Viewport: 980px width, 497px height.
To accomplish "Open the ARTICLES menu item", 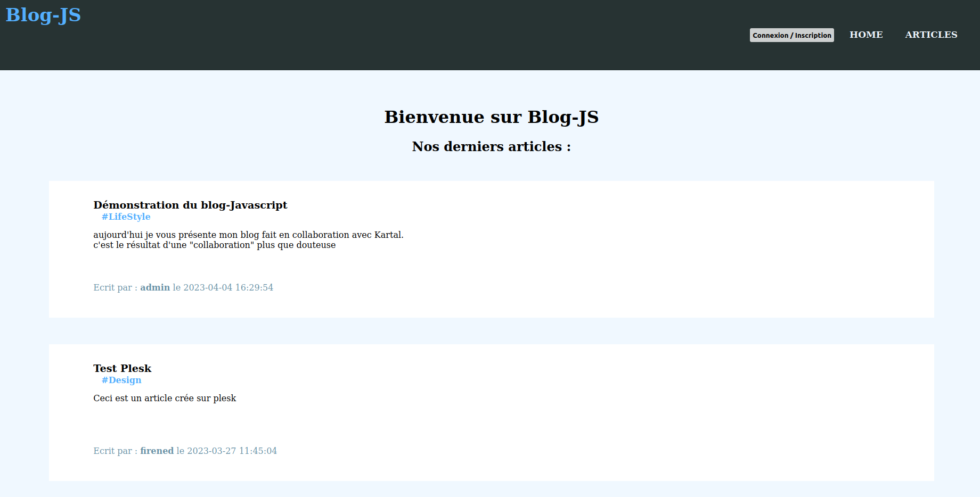I will click(930, 35).
